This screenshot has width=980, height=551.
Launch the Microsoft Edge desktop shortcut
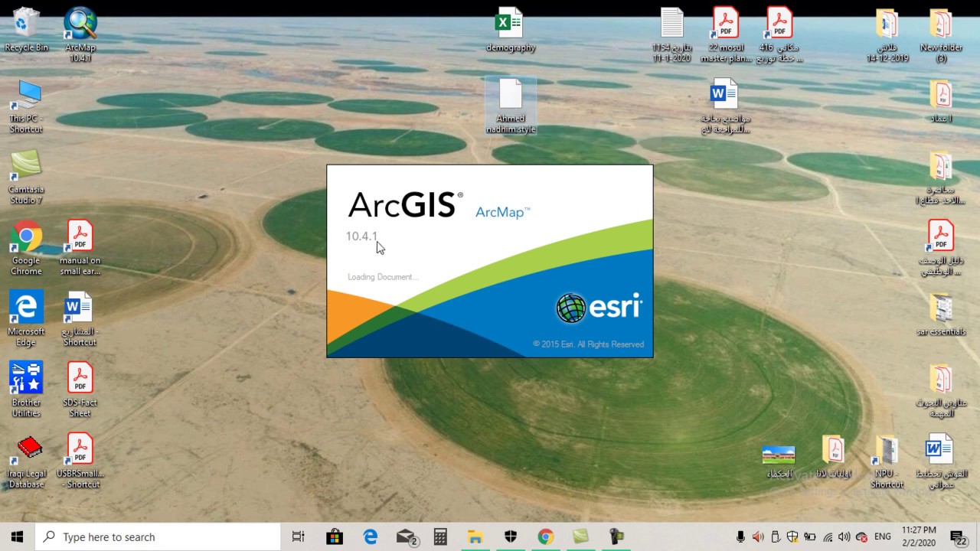coord(26,318)
